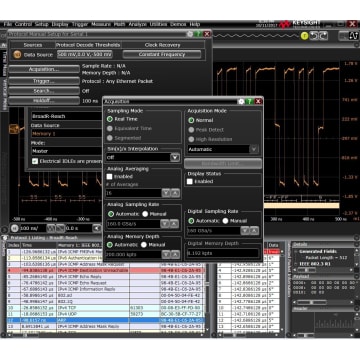Set Analog Sampling Rate to Manual
This screenshot has width=360, height=360.
click(145, 214)
